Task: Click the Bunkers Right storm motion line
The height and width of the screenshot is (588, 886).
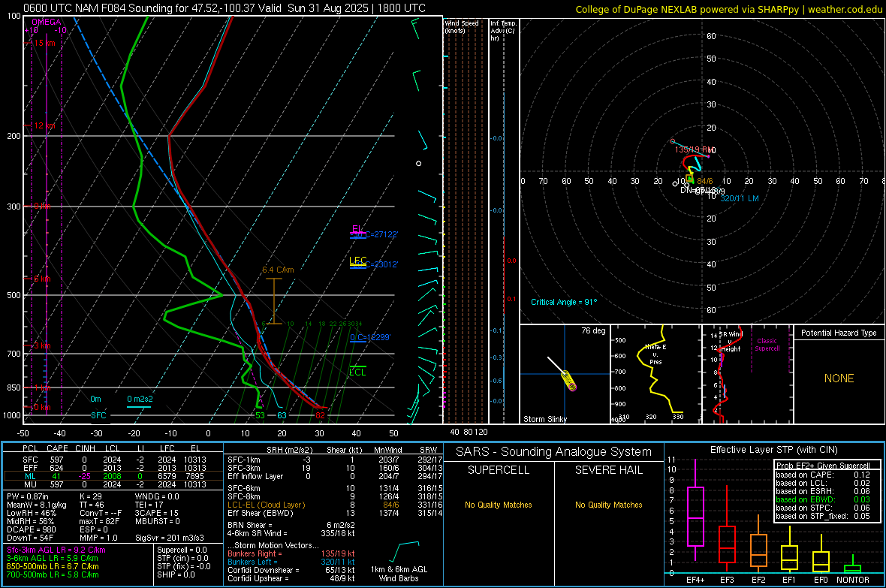Action: [x=291, y=553]
